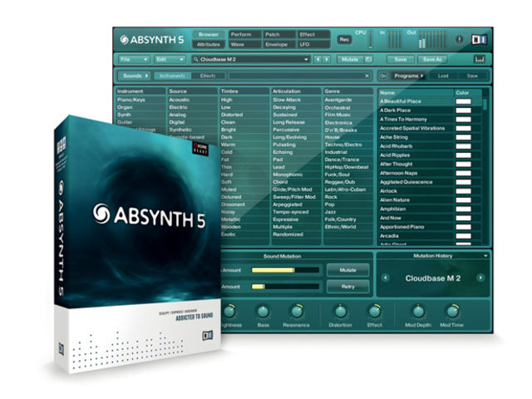Click the Absynth 5 spiral logo
This screenshot has height=399, width=532.
point(124,40)
